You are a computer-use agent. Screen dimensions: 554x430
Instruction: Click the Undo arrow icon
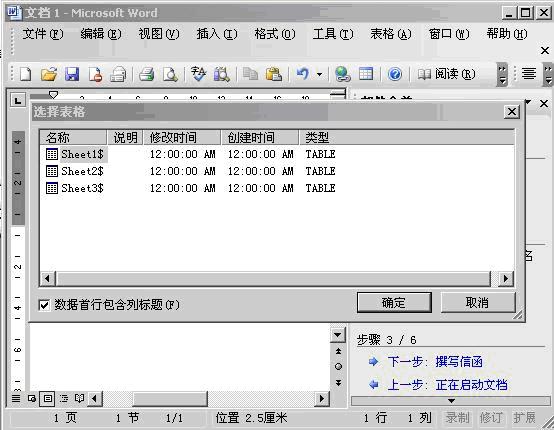[x=302, y=74]
